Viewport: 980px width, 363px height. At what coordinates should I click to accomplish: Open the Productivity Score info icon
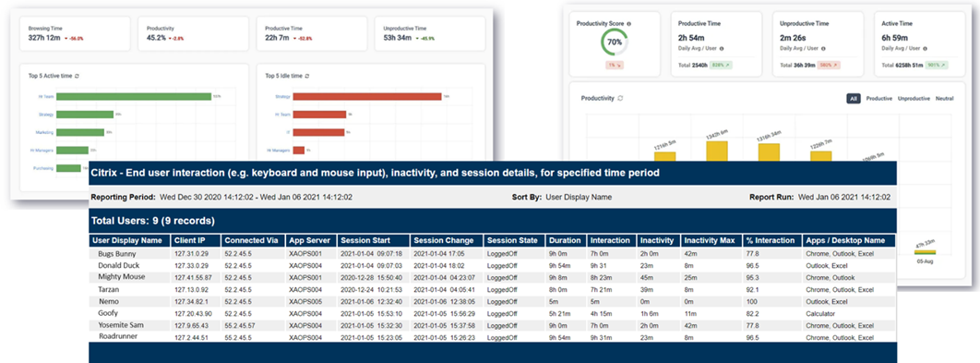tap(628, 23)
